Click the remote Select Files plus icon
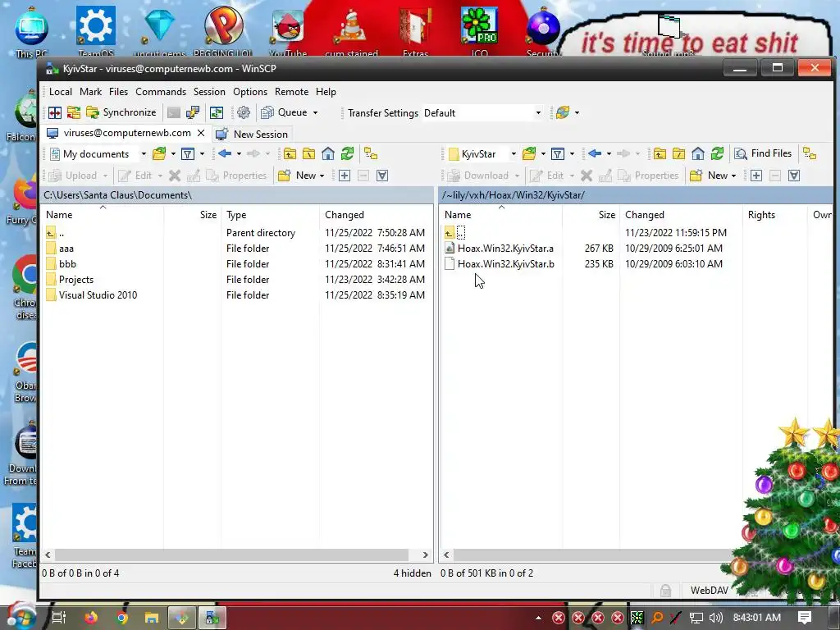840x630 pixels. pos(756,176)
